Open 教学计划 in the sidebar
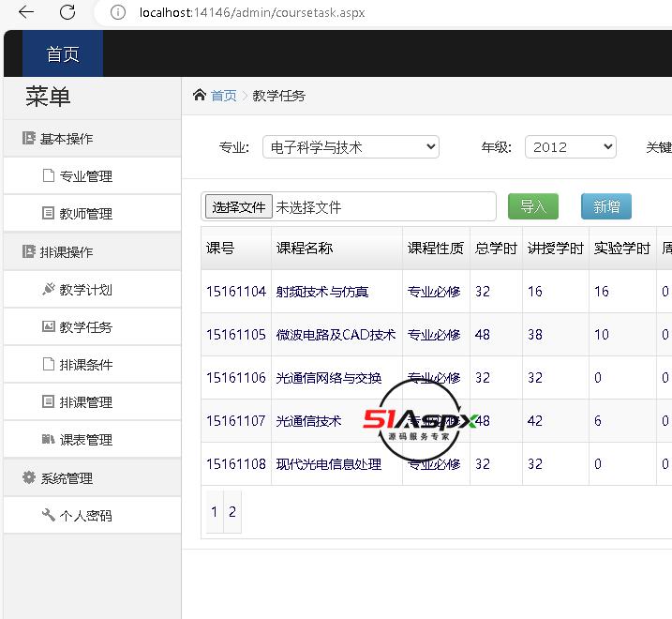The width and height of the screenshot is (672, 619). 85,290
